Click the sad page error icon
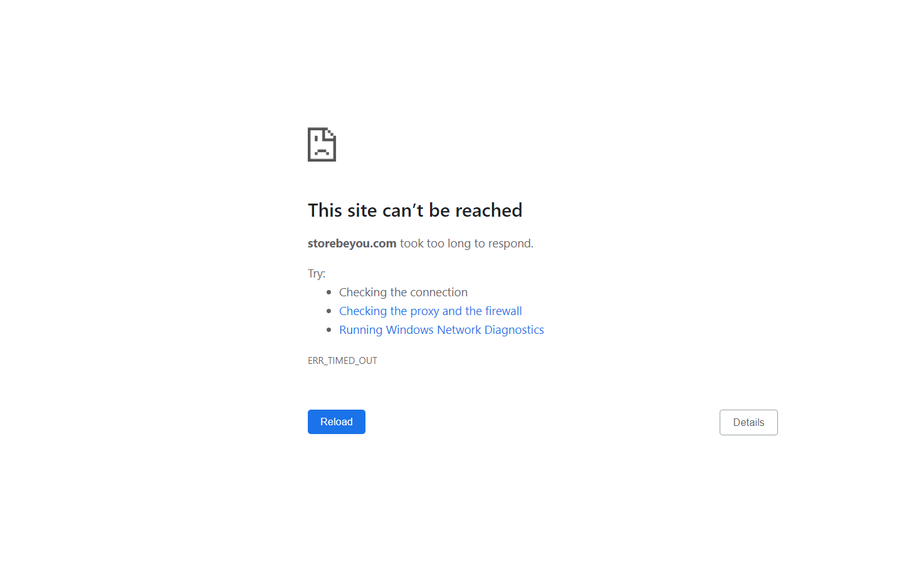 [322, 145]
